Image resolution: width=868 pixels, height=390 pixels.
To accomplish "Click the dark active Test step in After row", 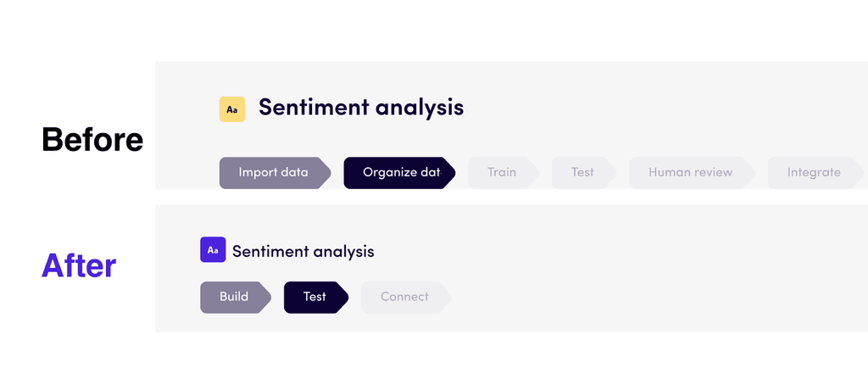I will click(314, 298).
